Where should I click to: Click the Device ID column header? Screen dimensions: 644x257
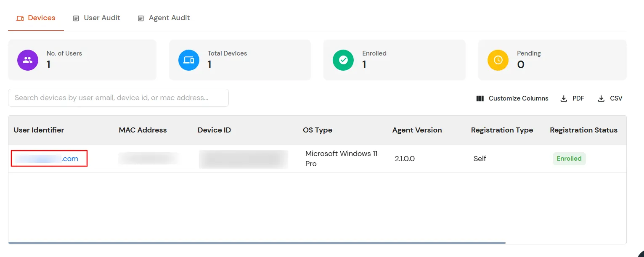point(214,130)
